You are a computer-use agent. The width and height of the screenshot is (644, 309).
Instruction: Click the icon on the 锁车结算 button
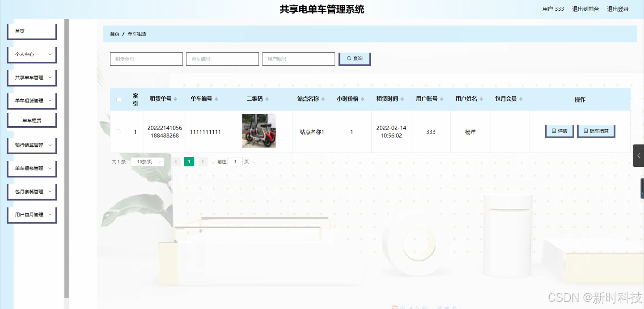pos(586,130)
